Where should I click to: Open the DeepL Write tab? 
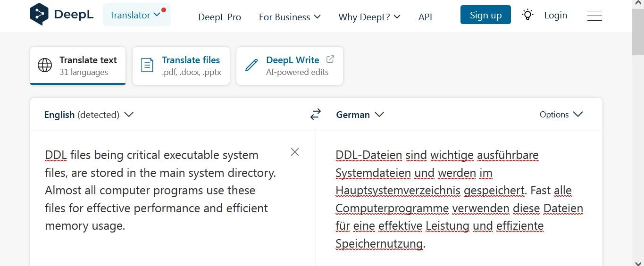point(290,66)
